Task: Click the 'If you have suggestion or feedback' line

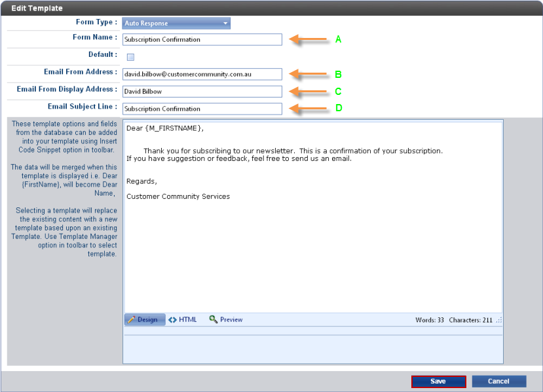Action: [x=239, y=159]
